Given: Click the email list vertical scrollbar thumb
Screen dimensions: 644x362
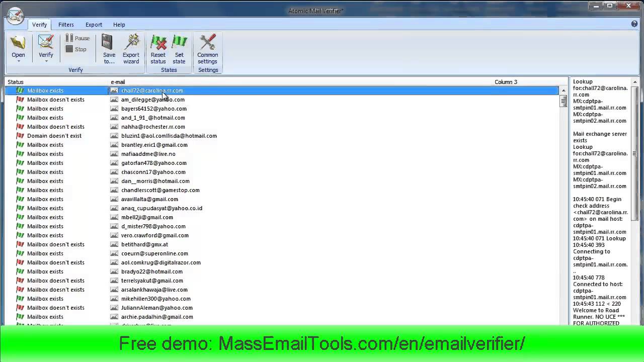Looking at the screenshot, I should point(563,101).
